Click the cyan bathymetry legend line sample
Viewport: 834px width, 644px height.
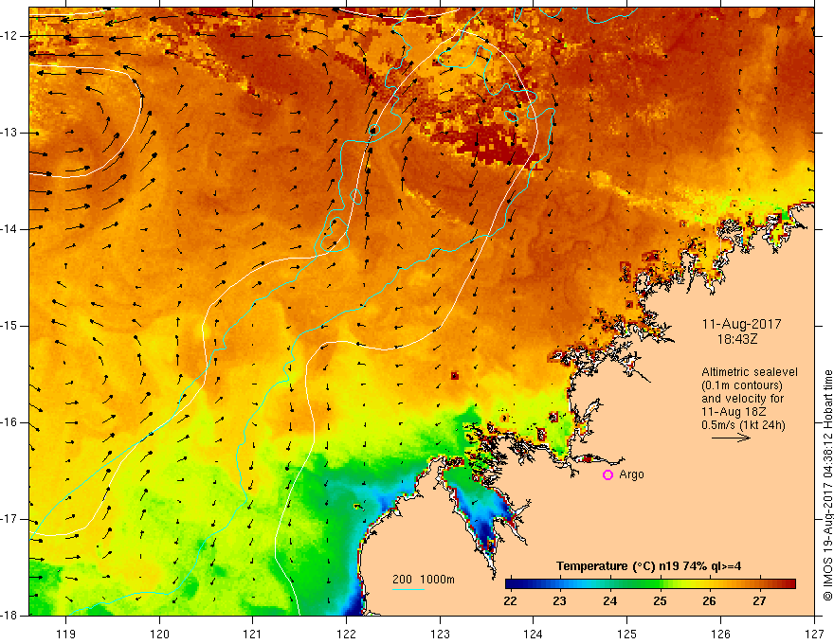[408, 589]
